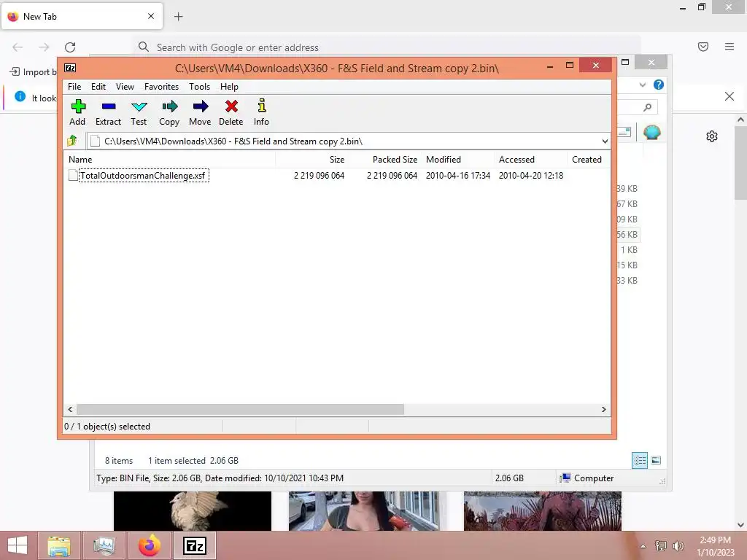The image size is (747, 560).
Task: Open the bird thumbnail on New Tab
Action: (193, 511)
